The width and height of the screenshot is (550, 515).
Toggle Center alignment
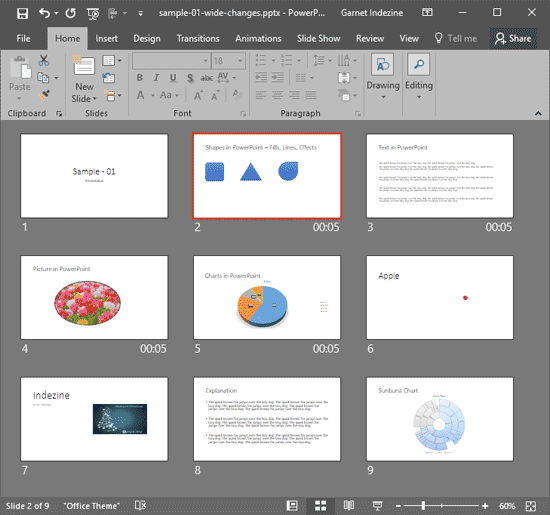(x=277, y=95)
